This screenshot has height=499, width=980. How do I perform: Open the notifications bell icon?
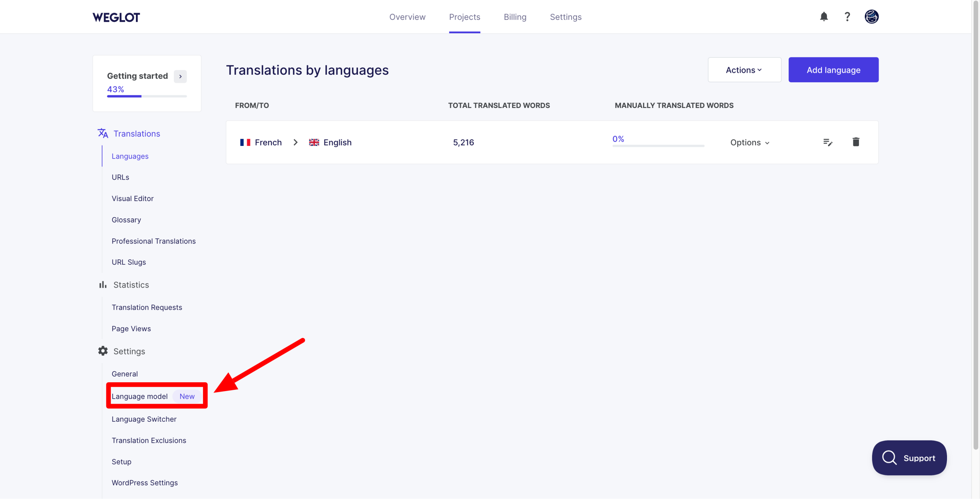click(824, 16)
